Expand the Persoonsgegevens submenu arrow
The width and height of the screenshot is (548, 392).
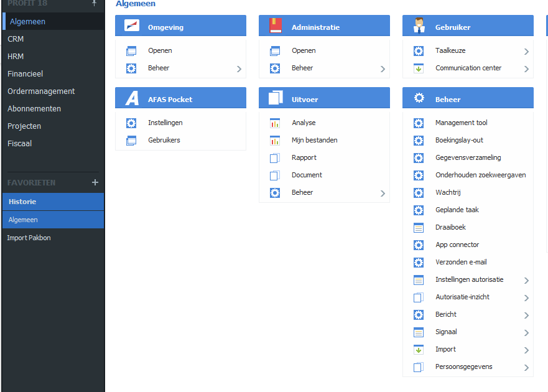click(x=526, y=368)
